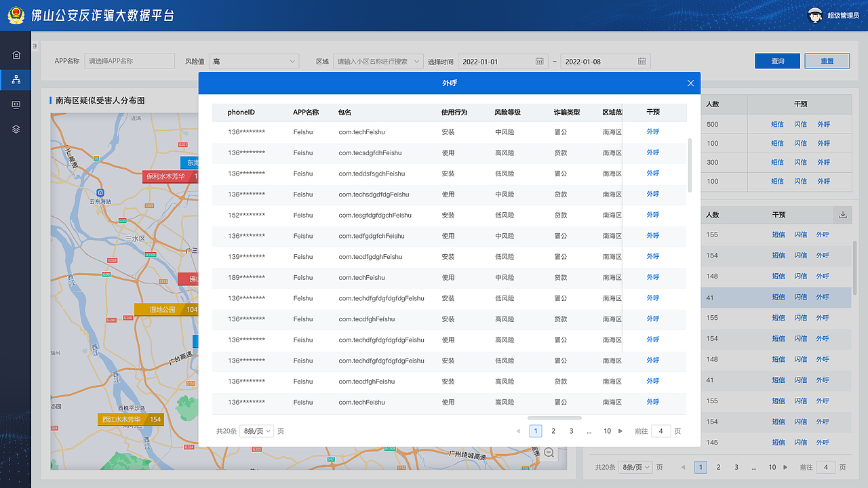Expand the 风险值 dropdown showing 高
This screenshot has width=868, height=488.
point(254,61)
